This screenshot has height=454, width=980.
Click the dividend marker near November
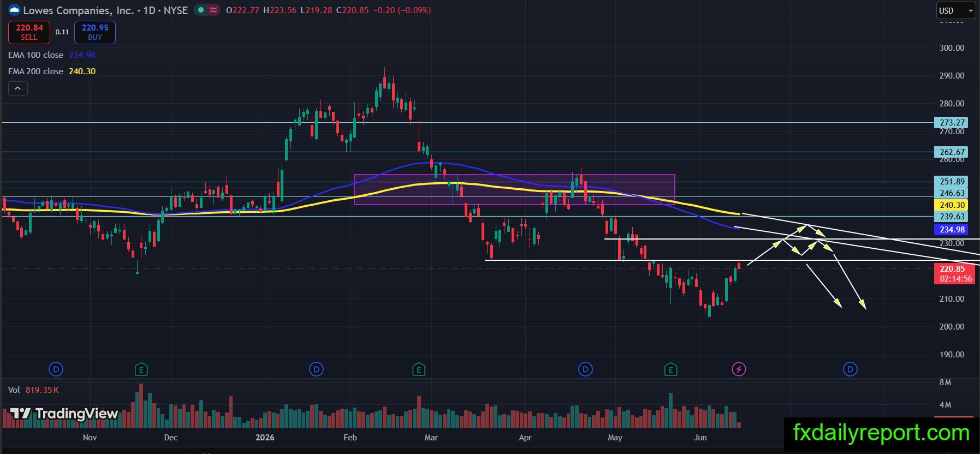pyautogui.click(x=56, y=369)
